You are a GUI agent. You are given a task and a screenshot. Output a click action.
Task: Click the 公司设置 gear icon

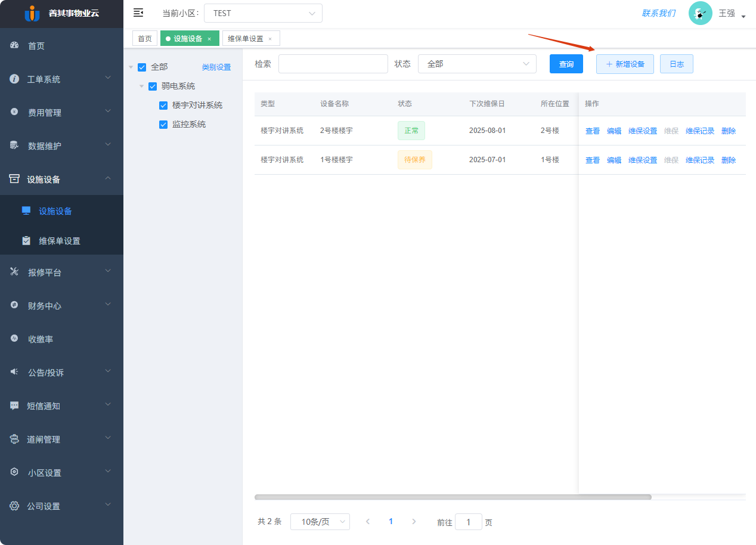[x=13, y=505]
